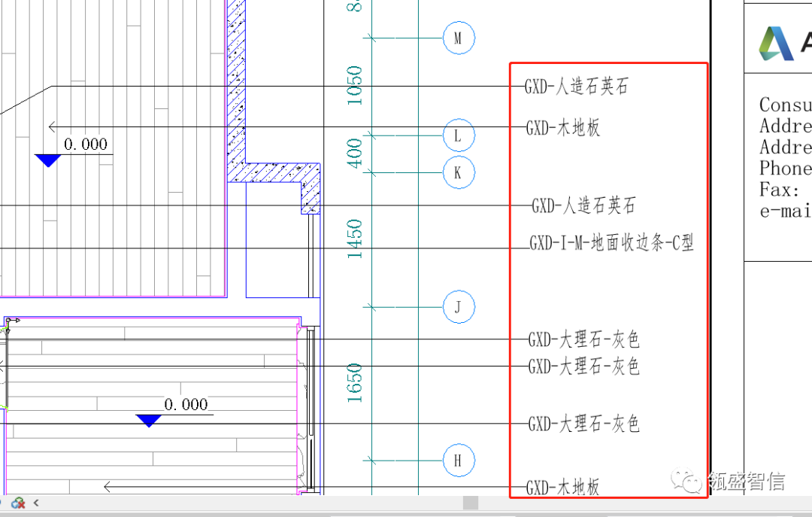Select grid bubble K
The width and height of the screenshot is (812, 517).
coord(459,172)
